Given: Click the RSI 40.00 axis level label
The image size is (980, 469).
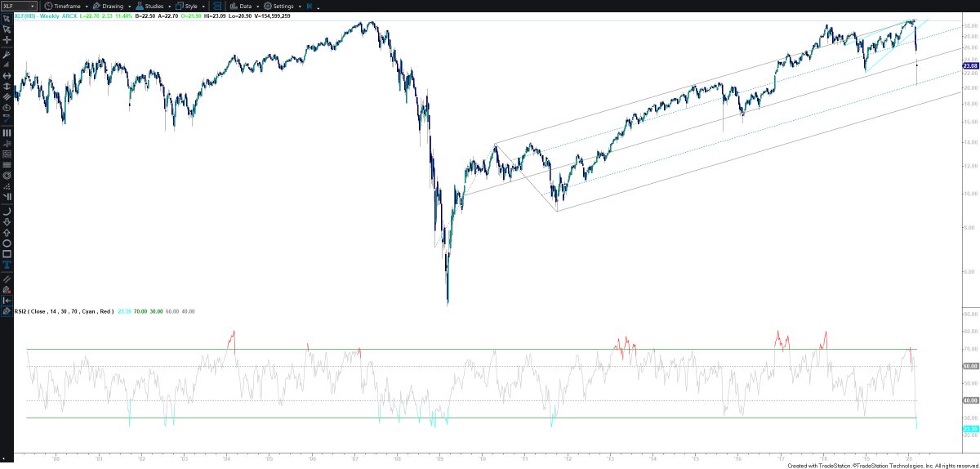Looking at the screenshot, I should coord(970,400).
